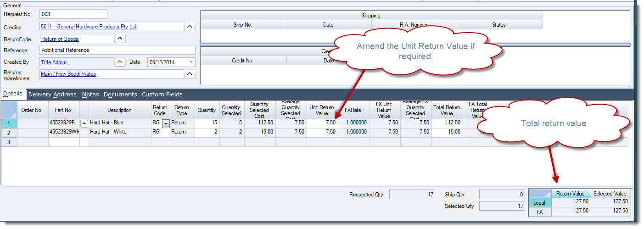Click the Selected Qty field
The image size is (644, 229).
tap(502, 206)
